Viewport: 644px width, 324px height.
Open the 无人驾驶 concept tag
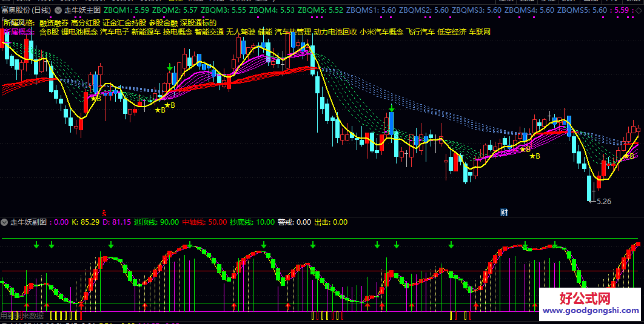241,32
